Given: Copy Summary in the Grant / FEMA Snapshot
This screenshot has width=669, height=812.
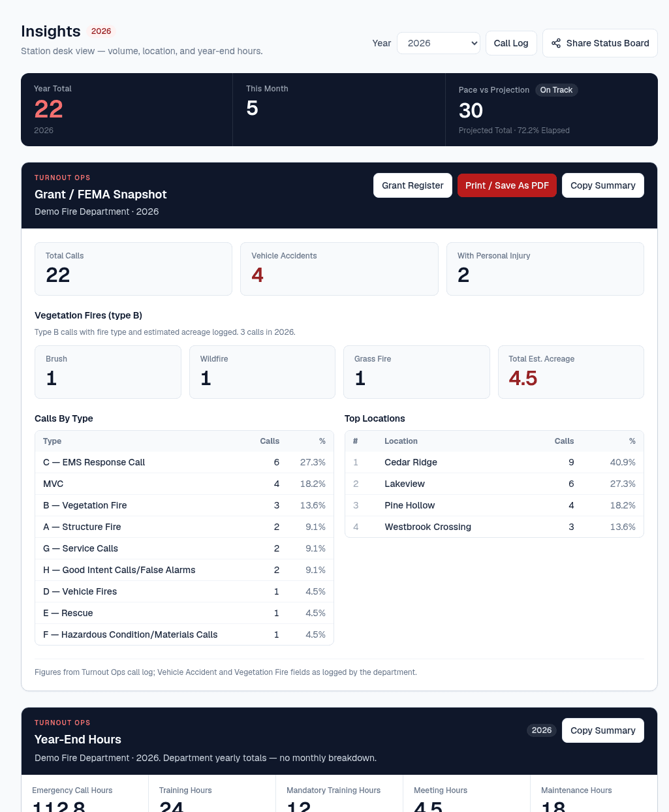Looking at the screenshot, I should [603, 185].
